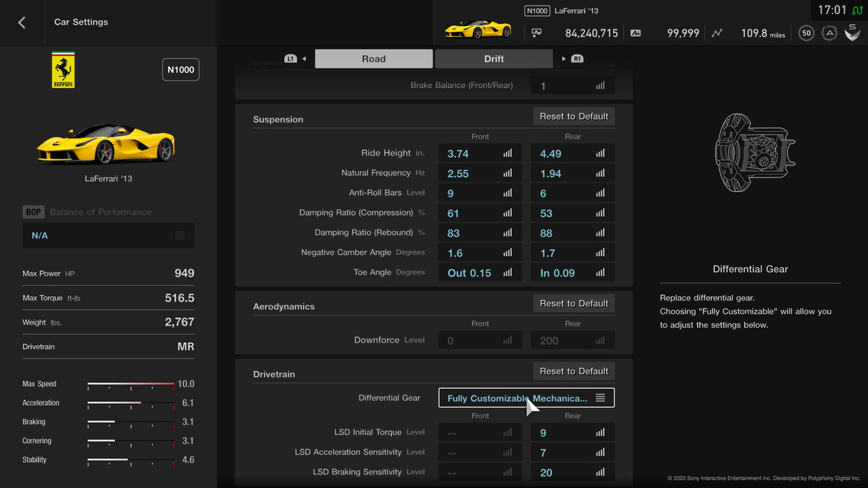Click the S sportsmanship rating icon

click(x=852, y=32)
